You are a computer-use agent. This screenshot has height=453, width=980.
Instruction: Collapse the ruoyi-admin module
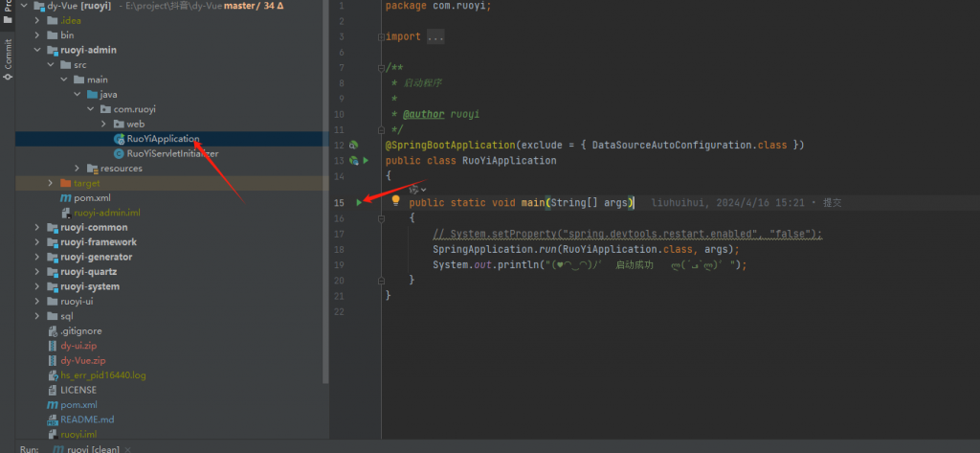[x=37, y=50]
